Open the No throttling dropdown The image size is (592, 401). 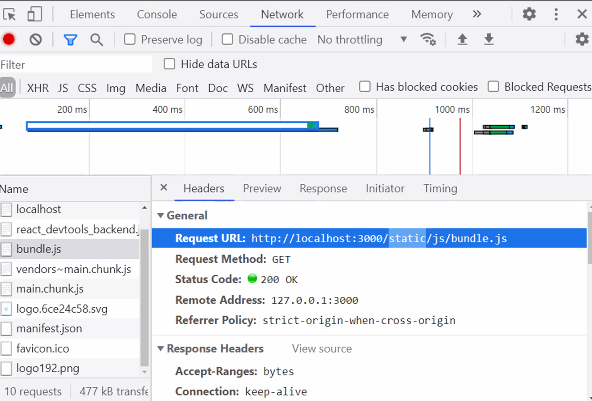tap(362, 40)
